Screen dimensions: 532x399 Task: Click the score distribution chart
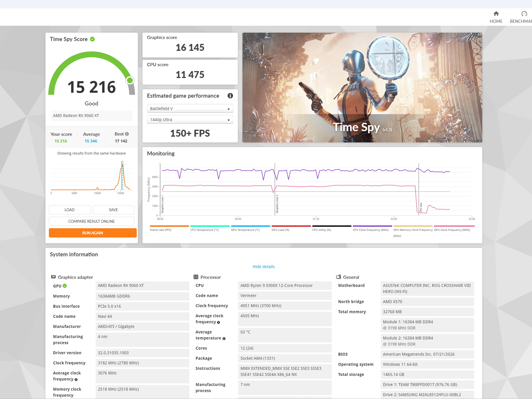(x=92, y=178)
